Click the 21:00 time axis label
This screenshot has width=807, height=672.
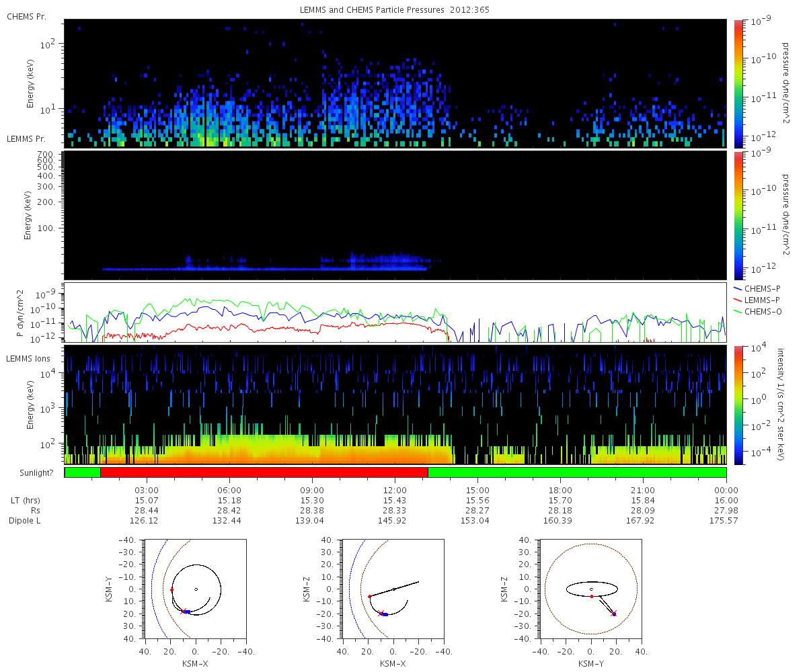pyautogui.click(x=643, y=490)
